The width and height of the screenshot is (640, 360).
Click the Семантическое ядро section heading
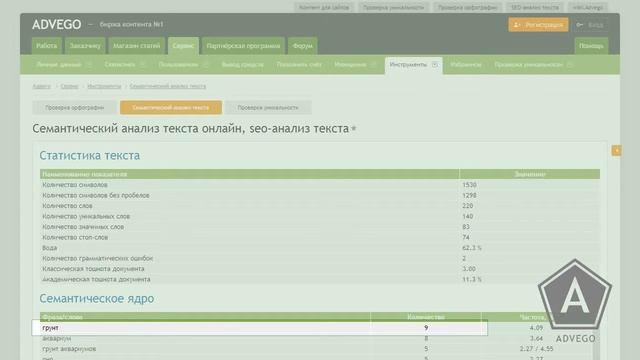point(97,298)
